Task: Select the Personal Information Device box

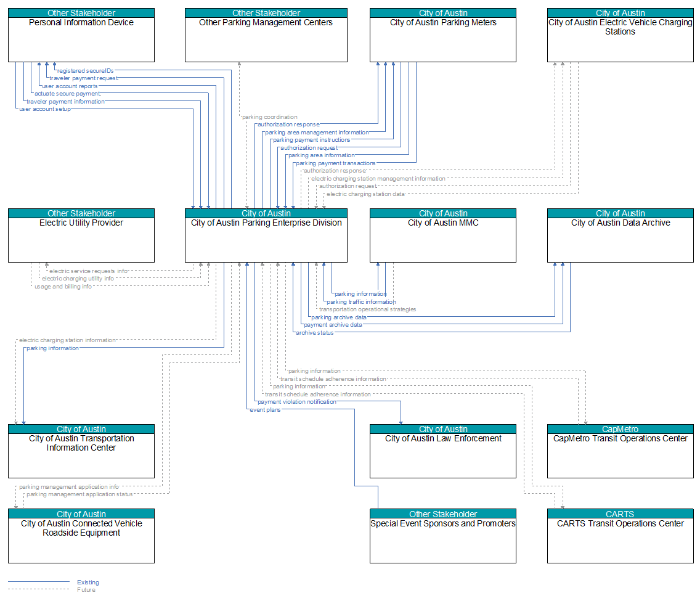Action: [81, 35]
